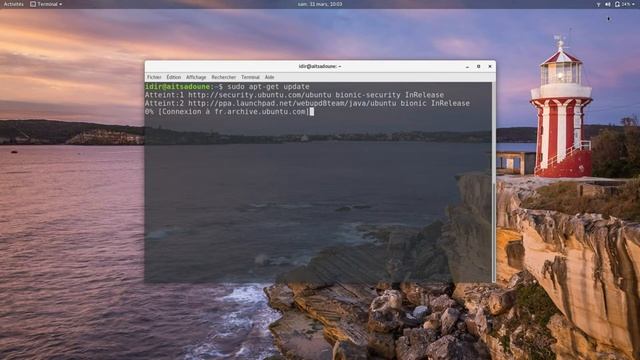The height and width of the screenshot is (360, 640).
Task: Open the Aide menu
Action: (269, 77)
